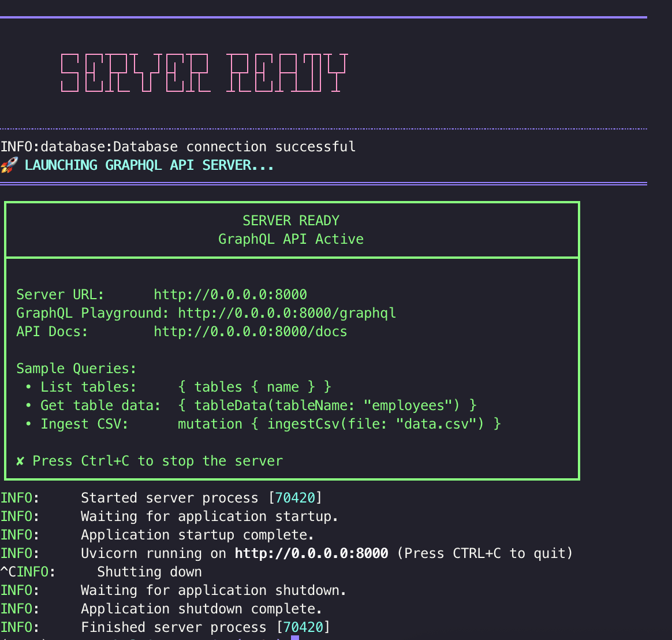Click the rocket emoji before LAUNCHING GRAPHQL
672x640 pixels.
pos(9,165)
